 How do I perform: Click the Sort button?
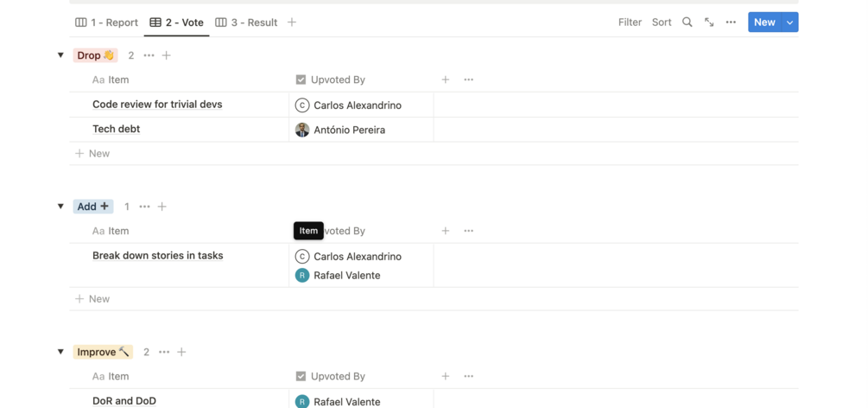tap(662, 22)
